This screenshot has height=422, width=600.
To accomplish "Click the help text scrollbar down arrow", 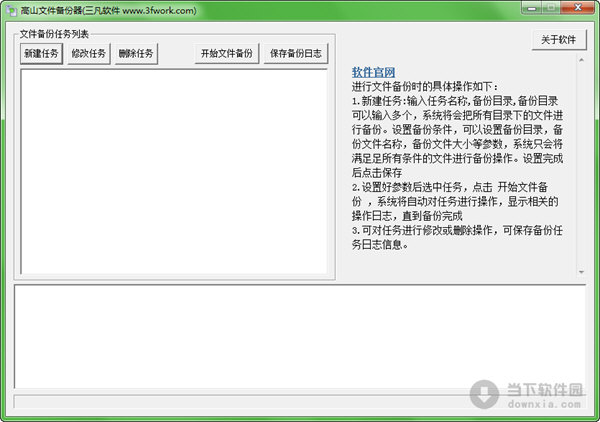I will [x=581, y=272].
